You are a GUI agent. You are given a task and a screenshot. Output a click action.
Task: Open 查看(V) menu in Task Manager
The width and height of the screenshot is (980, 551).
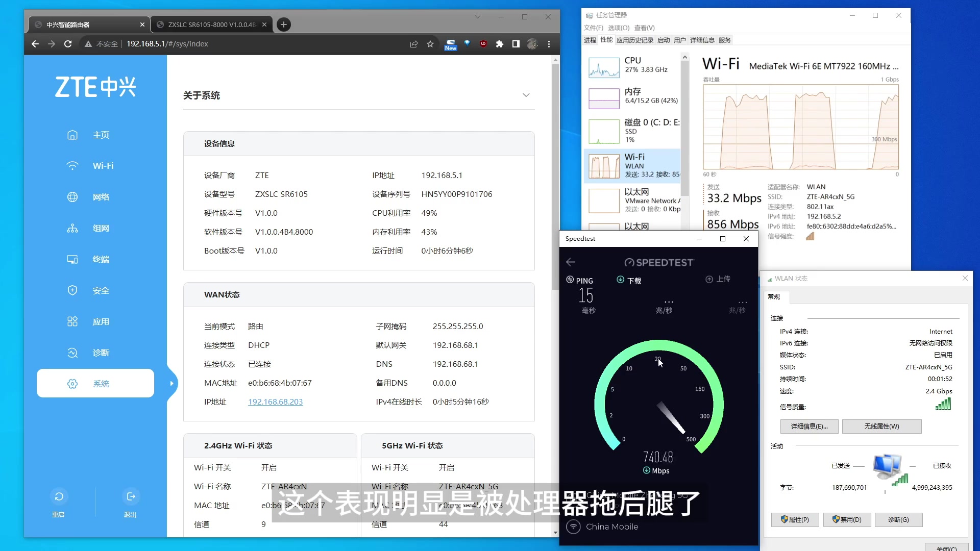(645, 28)
